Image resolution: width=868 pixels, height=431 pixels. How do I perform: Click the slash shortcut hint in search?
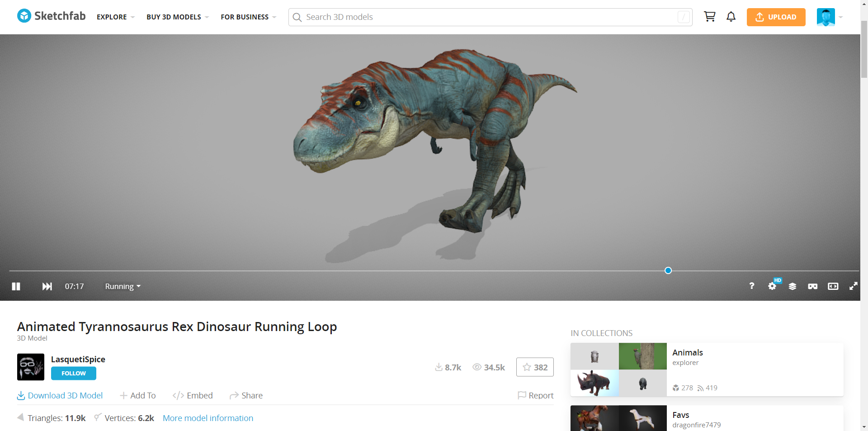(684, 17)
